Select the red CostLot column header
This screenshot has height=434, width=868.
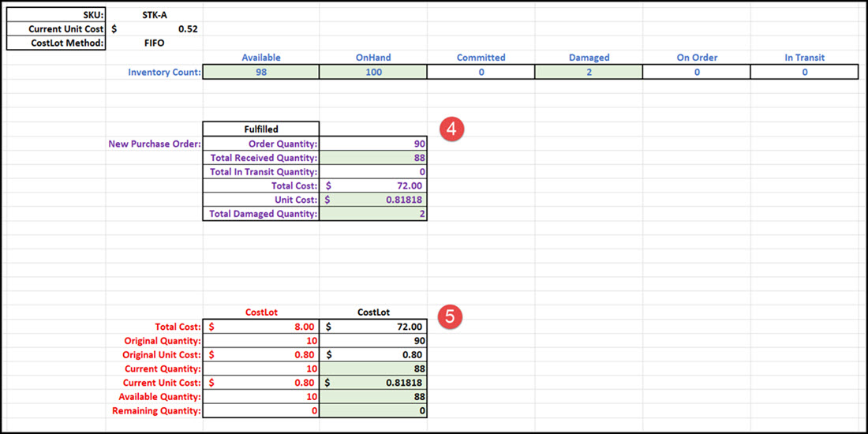tap(261, 312)
